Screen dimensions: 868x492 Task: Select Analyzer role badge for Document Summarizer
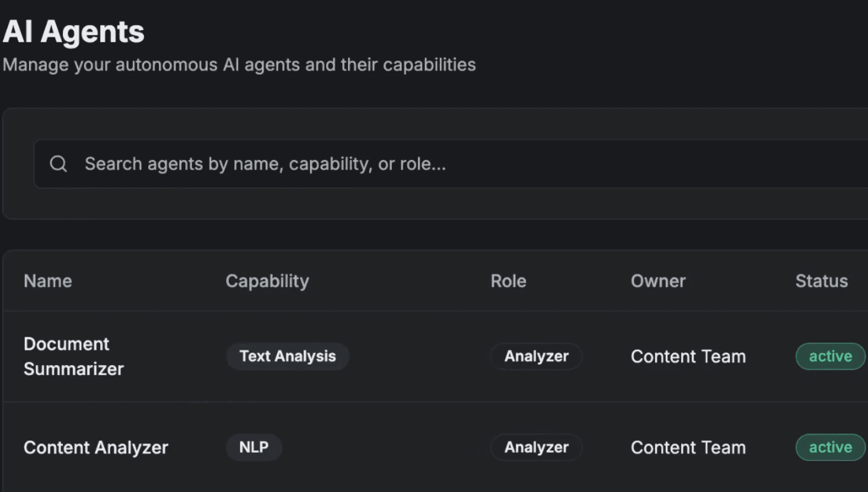point(536,356)
